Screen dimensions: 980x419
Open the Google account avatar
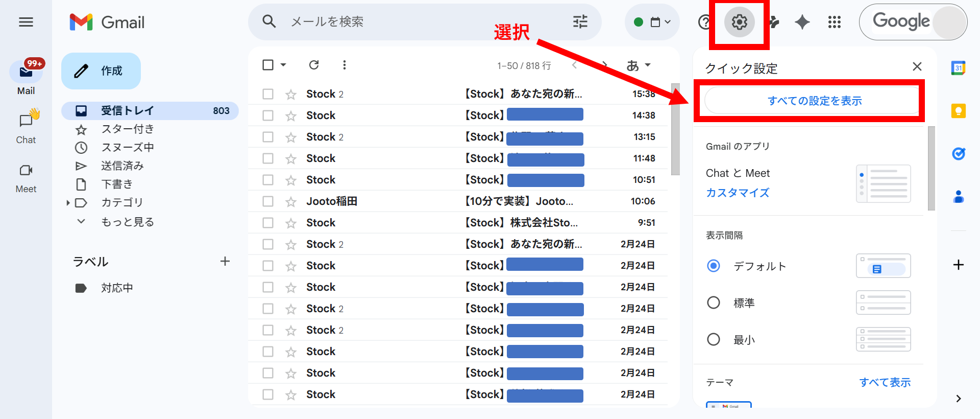[x=949, y=22]
